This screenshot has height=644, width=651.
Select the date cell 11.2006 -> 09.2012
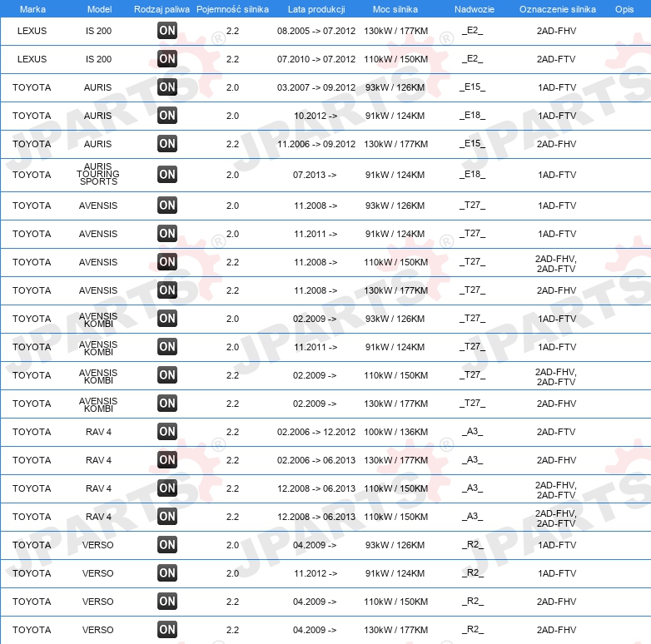coord(316,144)
